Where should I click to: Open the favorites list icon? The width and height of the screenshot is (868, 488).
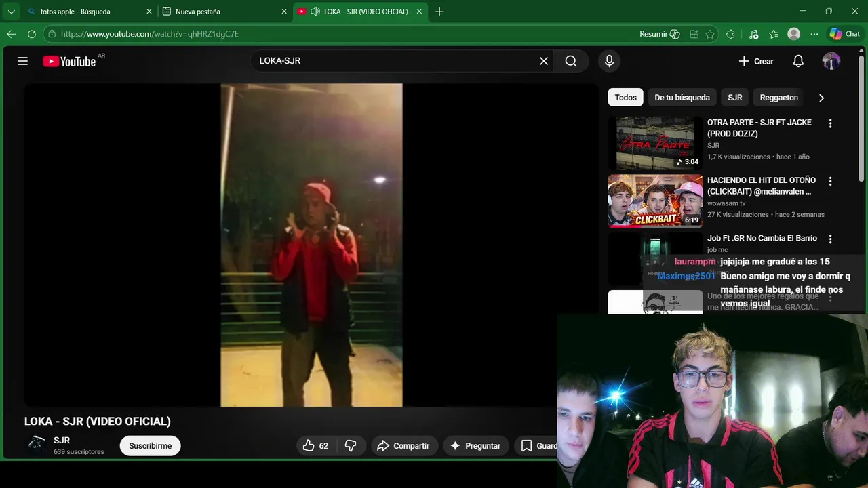pos(774,34)
